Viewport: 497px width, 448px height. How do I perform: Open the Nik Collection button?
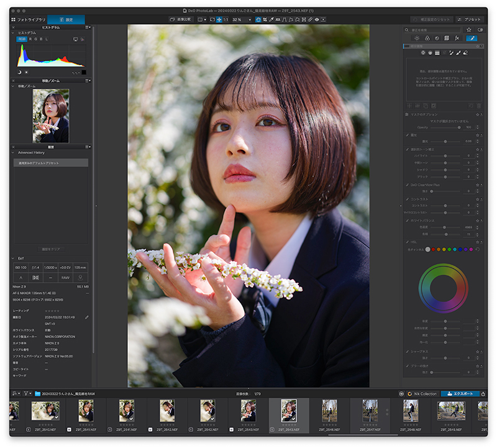[422, 394]
